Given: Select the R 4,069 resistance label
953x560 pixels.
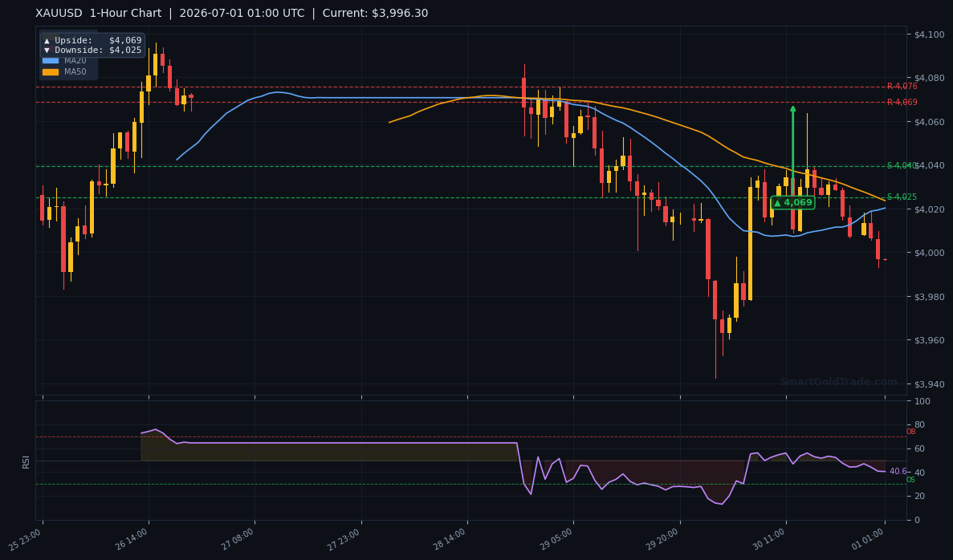Looking at the screenshot, I should pos(902,102).
